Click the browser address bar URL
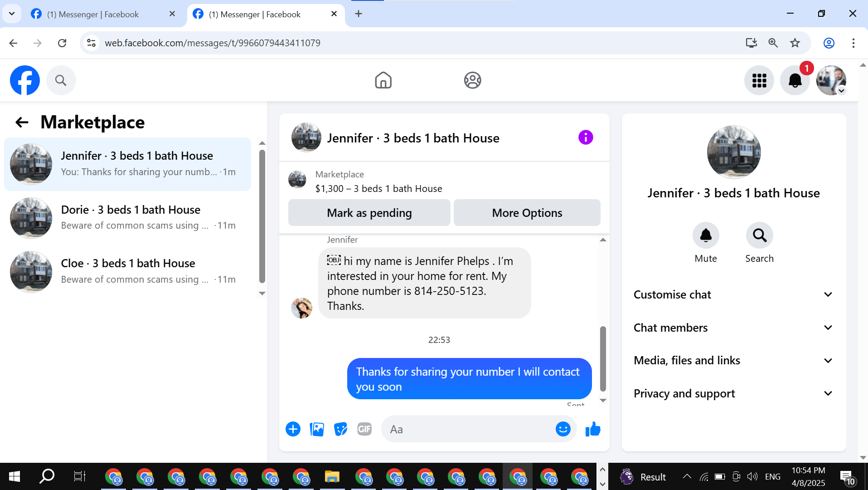This screenshot has width=868, height=490. (213, 43)
